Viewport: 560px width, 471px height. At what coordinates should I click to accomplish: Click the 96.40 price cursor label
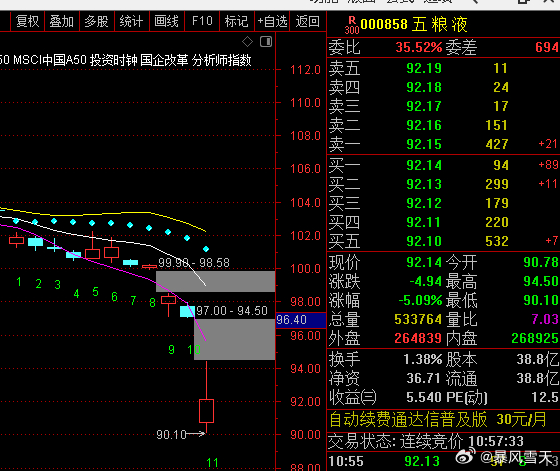tap(301, 320)
